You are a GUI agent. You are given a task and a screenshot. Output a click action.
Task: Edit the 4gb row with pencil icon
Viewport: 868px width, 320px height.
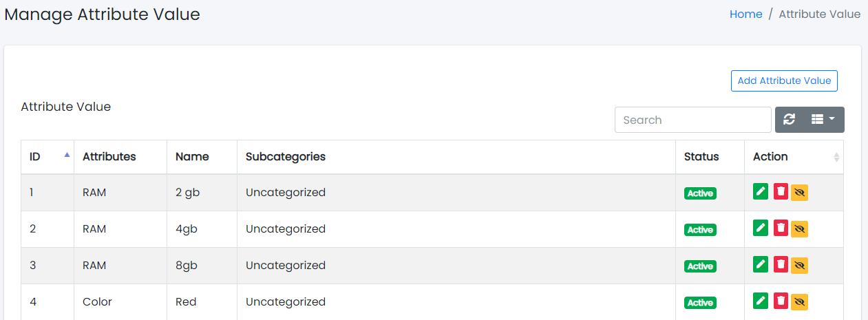pyautogui.click(x=761, y=228)
